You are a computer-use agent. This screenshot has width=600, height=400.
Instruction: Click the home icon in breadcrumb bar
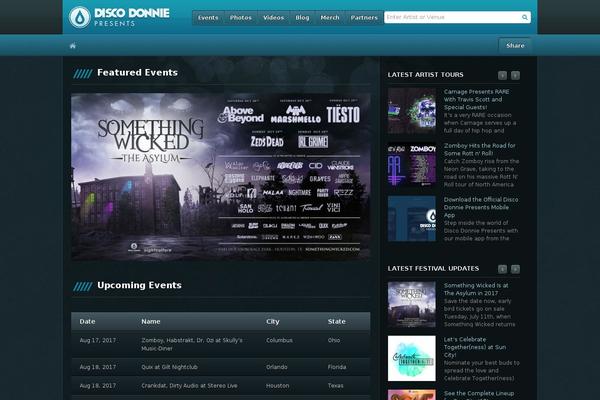[72, 46]
